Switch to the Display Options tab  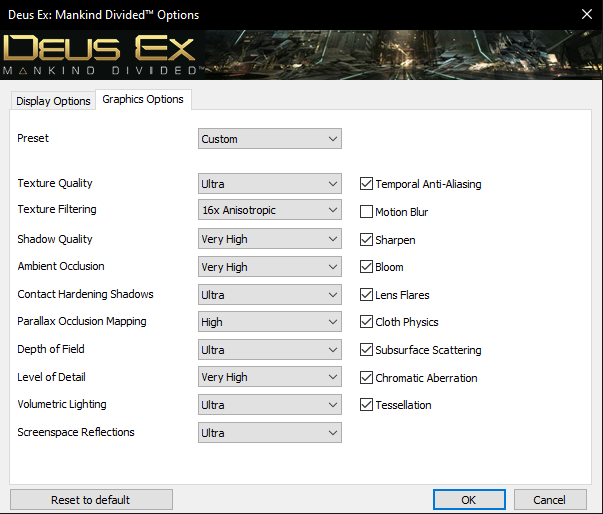coord(53,101)
